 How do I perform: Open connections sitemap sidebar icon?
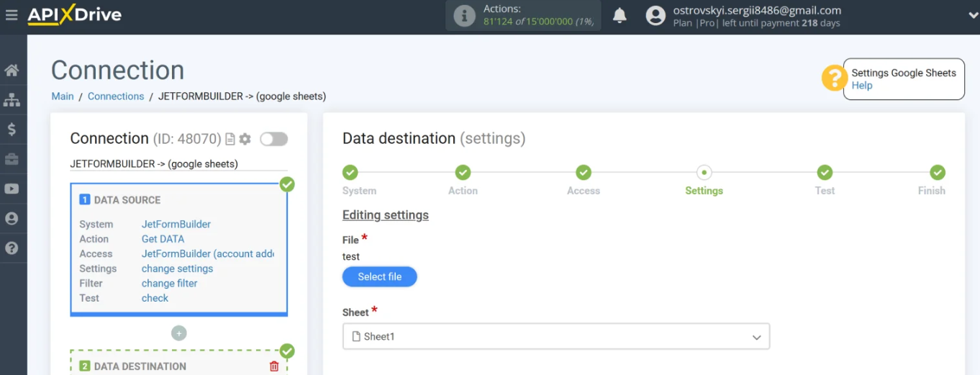[x=12, y=100]
